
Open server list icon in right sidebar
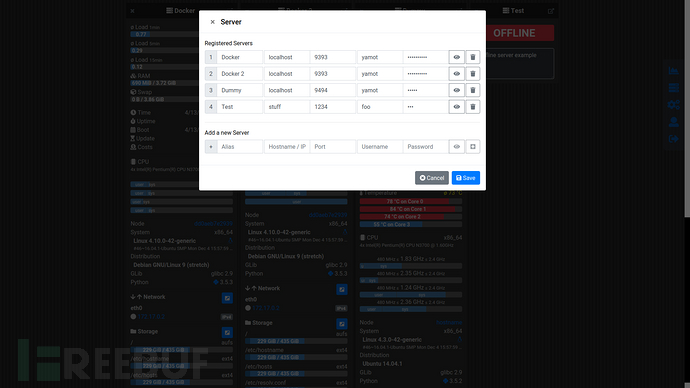[x=673, y=88]
